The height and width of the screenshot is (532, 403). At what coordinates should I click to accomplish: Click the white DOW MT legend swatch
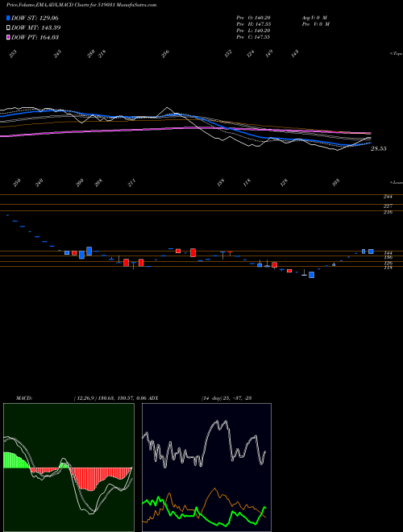tap(9, 27)
